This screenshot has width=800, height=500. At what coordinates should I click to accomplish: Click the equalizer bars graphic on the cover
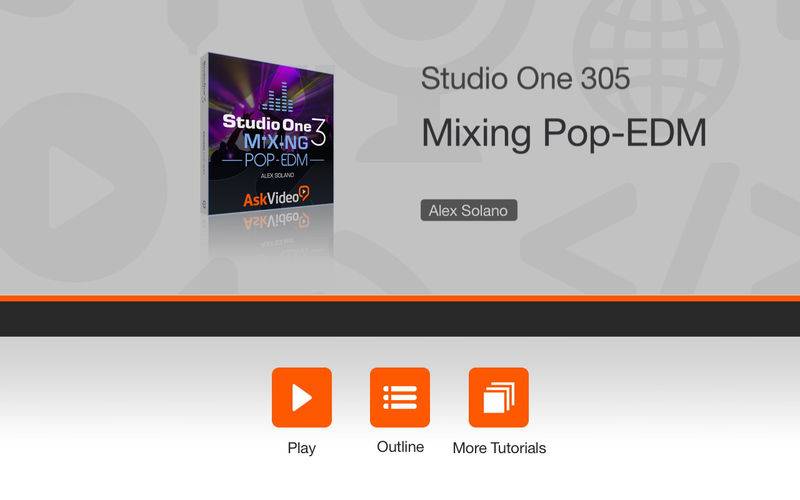pyautogui.click(x=278, y=101)
